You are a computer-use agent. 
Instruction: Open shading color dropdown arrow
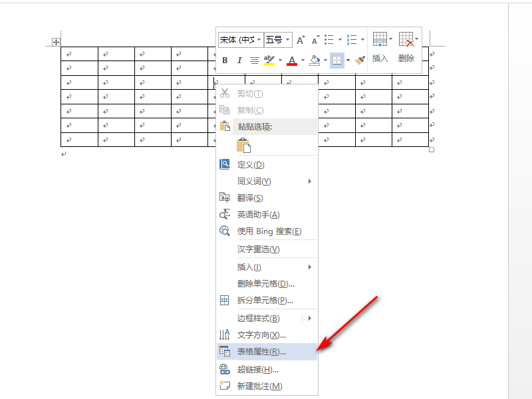(325, 61)
